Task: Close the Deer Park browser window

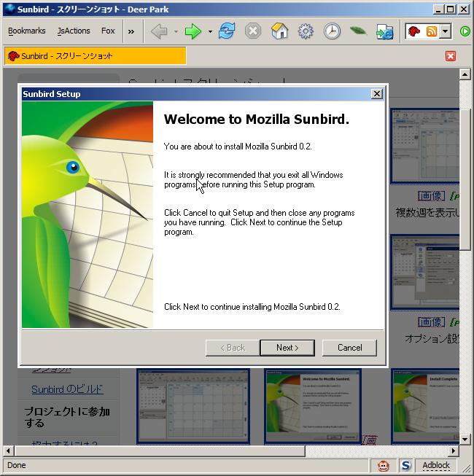Action: click(464, 9)
